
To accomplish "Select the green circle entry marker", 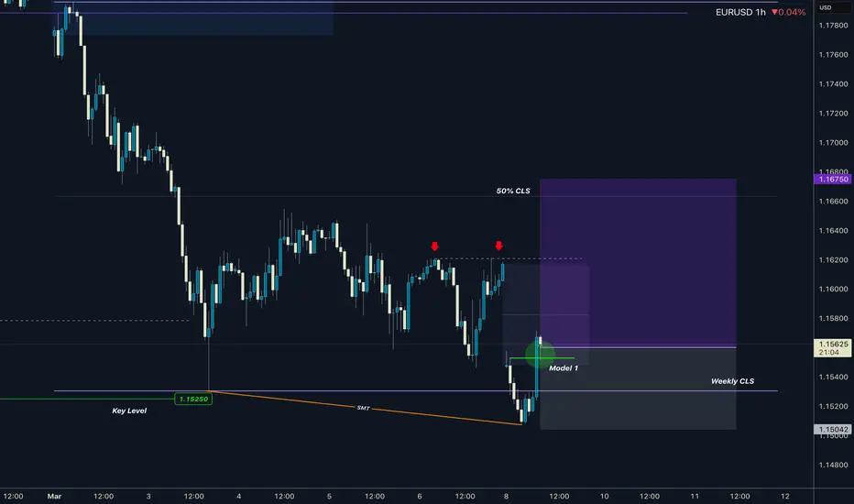I will (x=540, y=356).
